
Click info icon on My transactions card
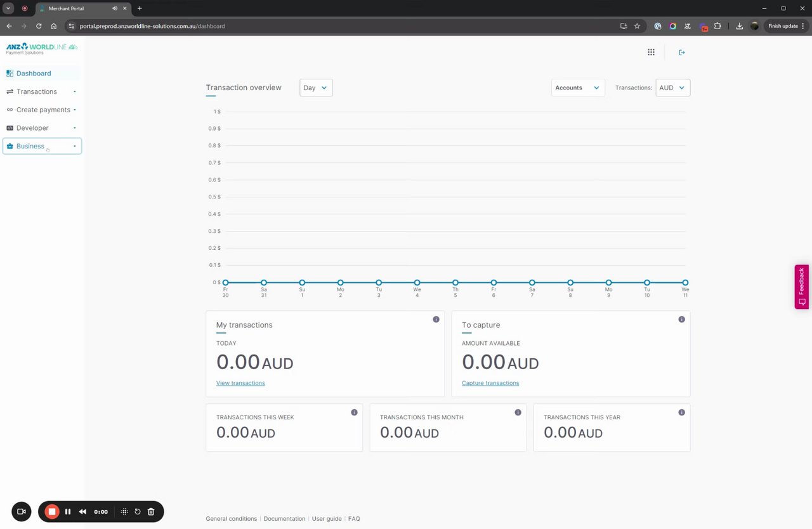pos(436,319)
